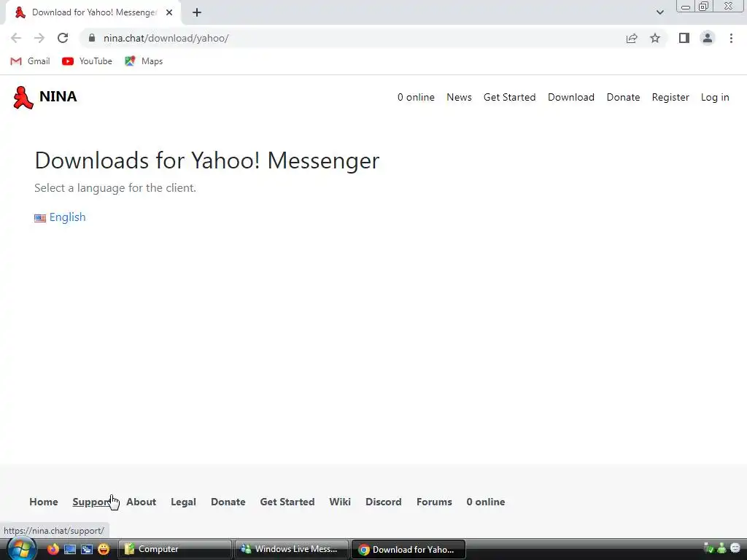This screenshot has width=747, height=560.
Task: Open the Chrome three-dot menu
Action: (731, 38)
